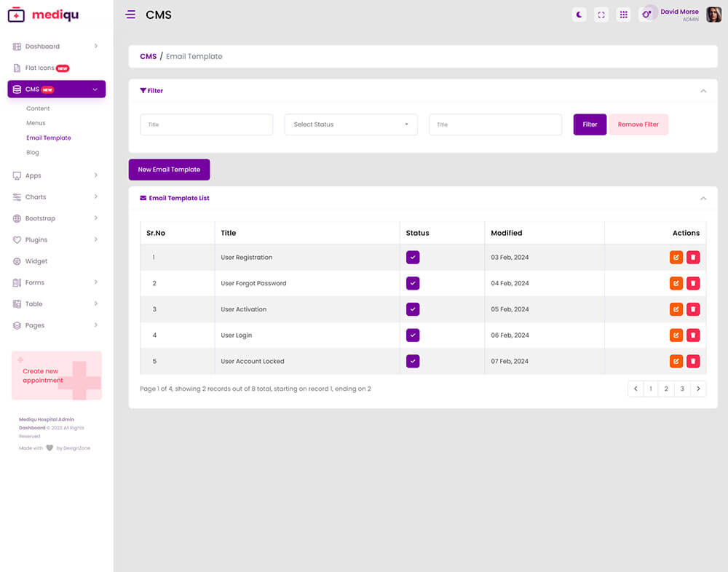Go to page 2 in pagination
Viewport: 728px width, 572px height.
666,389
